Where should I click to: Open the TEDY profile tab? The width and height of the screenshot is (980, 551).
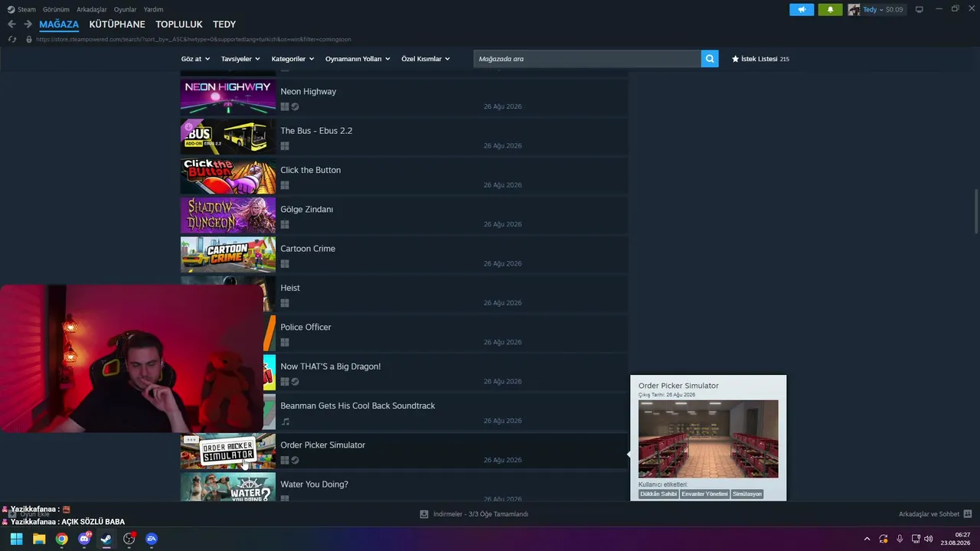(x=224, y=24)
